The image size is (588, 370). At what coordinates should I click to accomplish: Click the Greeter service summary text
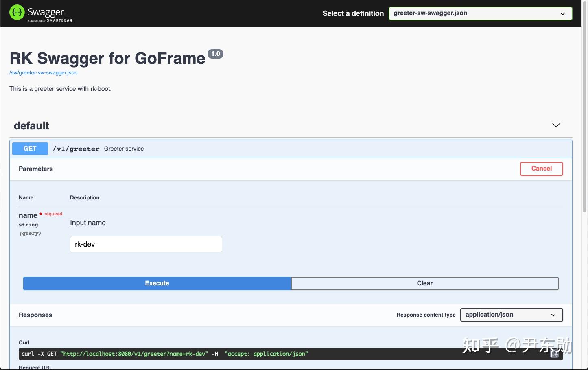tap(124, 148)
